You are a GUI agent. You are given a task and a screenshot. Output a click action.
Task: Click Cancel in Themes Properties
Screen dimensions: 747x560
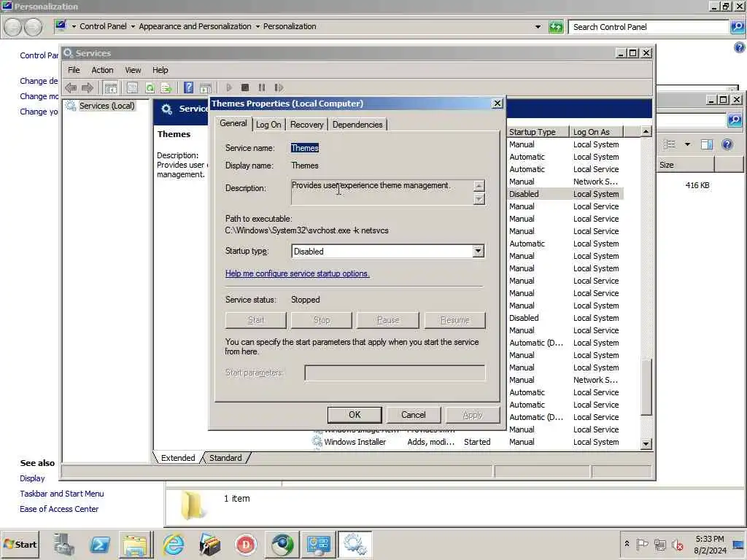tap(413, 415)
